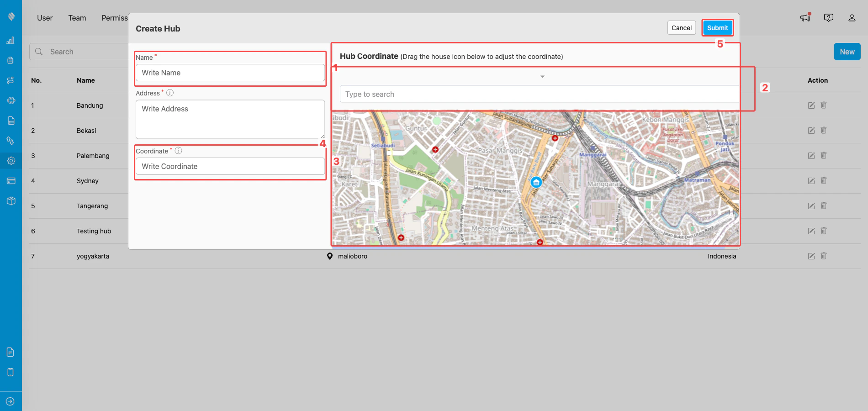Click the hub list Search box
Image resolution: width=868 pixels, height=411 pixels.
(x=79, y=52)
